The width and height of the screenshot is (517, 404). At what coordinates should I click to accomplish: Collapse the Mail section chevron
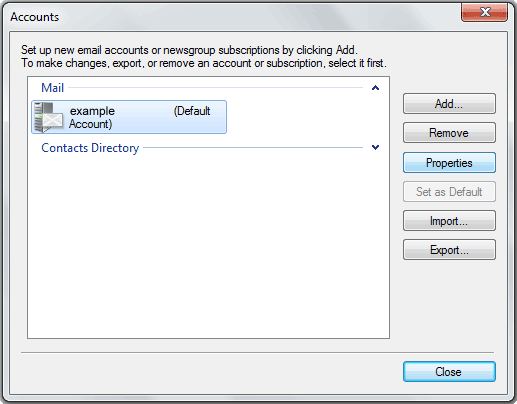pos(375,88)
